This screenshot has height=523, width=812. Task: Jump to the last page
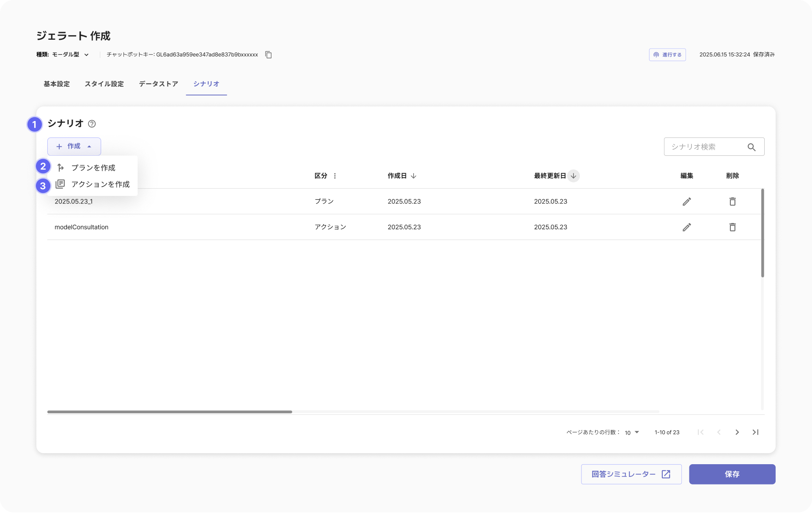pos(755,432)
